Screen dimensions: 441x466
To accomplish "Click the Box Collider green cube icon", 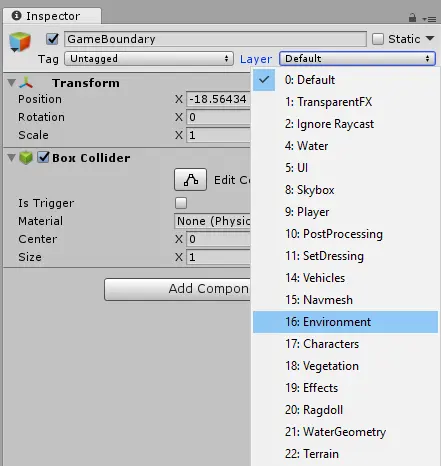I will point(26,158).
